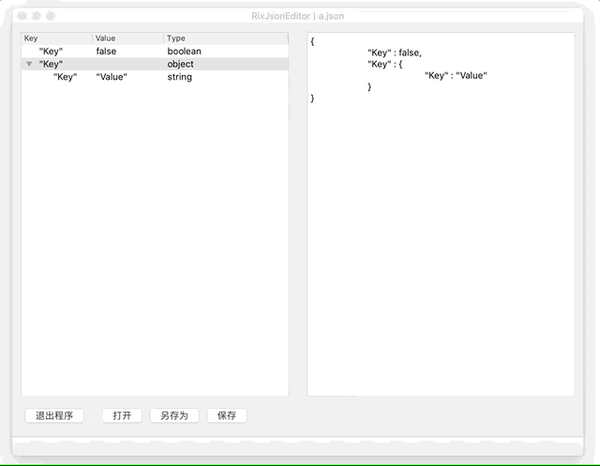Viewport: 600px width, 466px height.
Task: Select the nested "Key" string row
Action: point(155,77)
